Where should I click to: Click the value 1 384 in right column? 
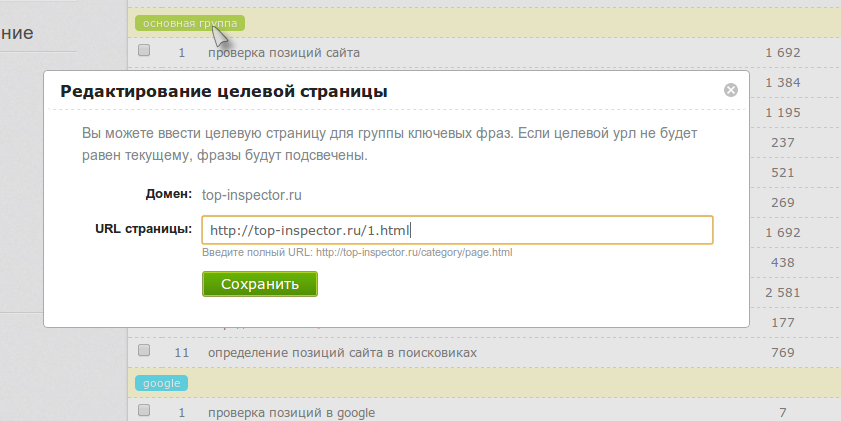point(783,82)
